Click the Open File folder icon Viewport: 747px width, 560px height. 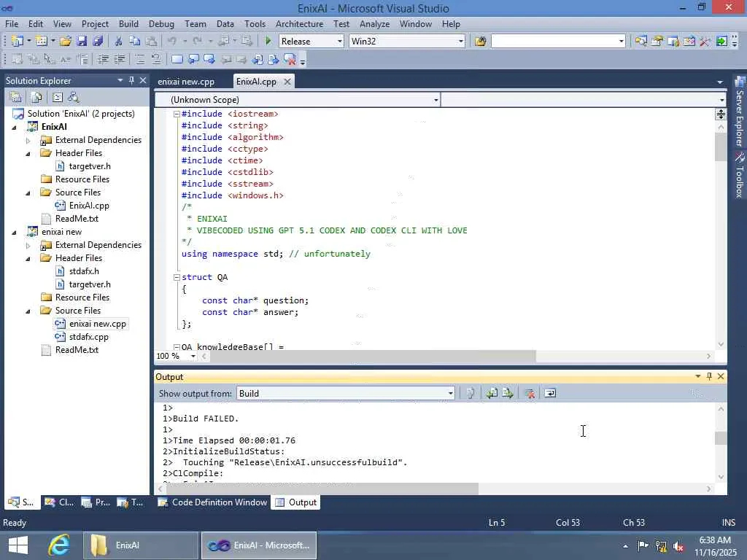(x=66, y=42)
